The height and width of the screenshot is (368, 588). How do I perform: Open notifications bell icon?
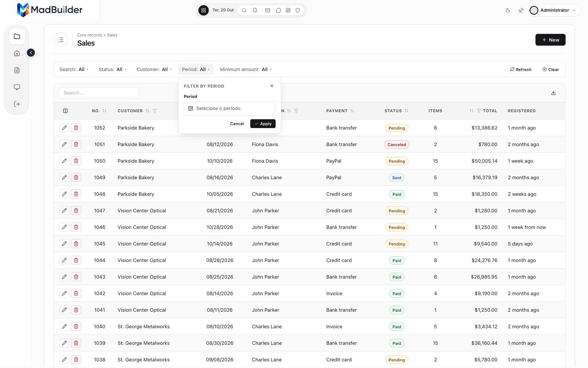255,10
